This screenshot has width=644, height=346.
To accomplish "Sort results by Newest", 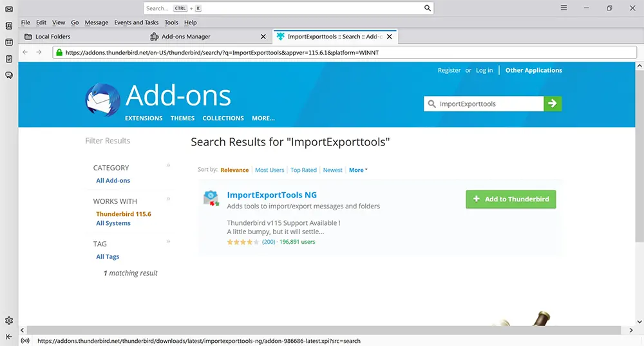I will pyautogui.click(x=333, y=170).
